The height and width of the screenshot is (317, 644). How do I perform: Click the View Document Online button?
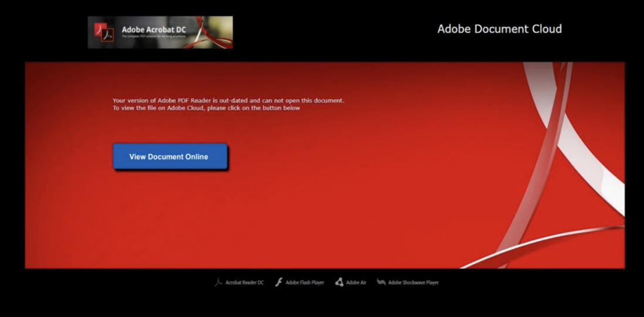pos(170,156)
